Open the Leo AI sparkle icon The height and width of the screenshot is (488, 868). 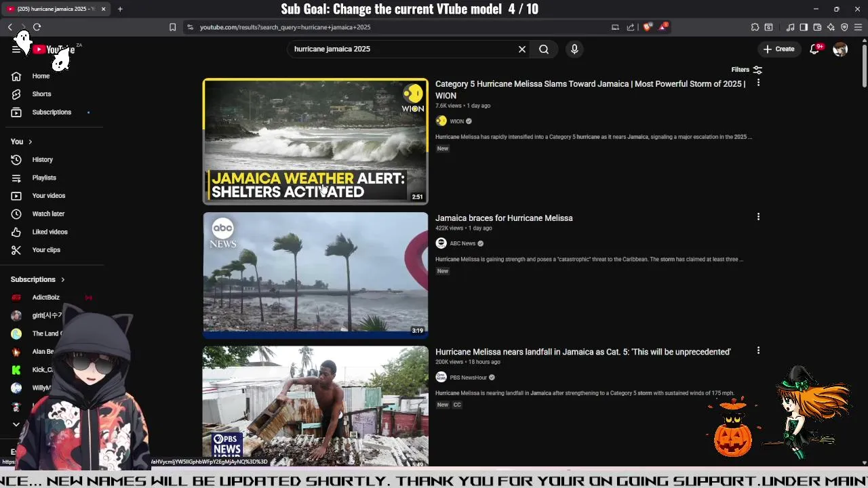(x=831, y=27)
